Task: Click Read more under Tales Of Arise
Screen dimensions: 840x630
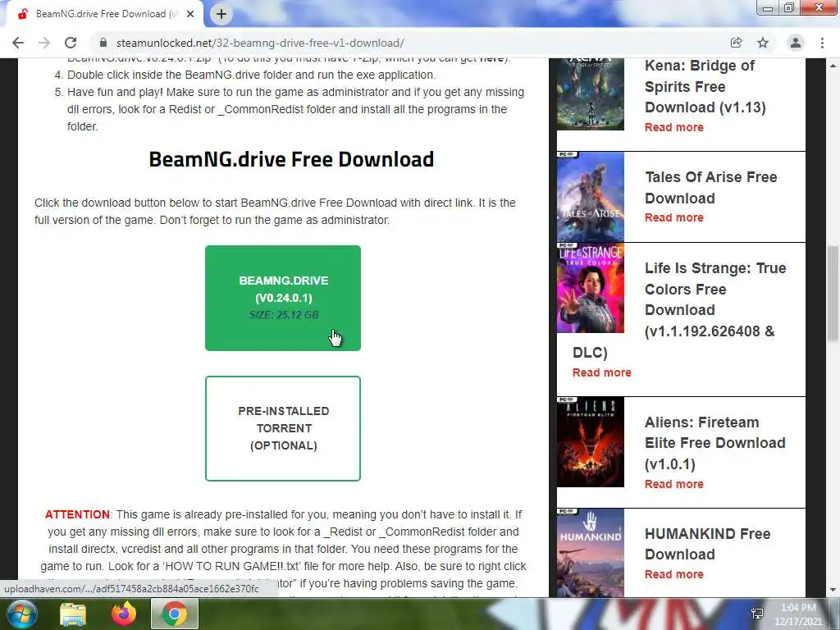Action: (x=674, y=217)
